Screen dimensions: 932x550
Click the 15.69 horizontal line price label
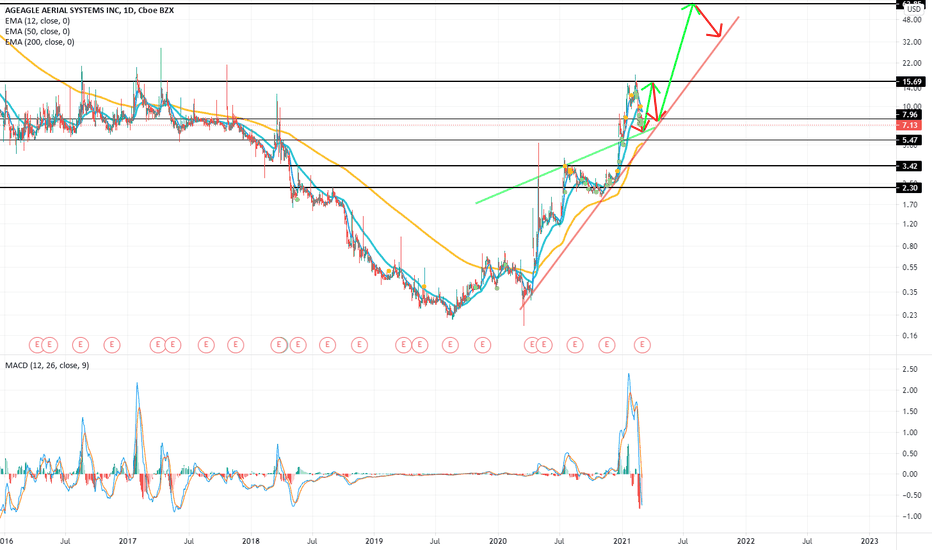(911, 81)
